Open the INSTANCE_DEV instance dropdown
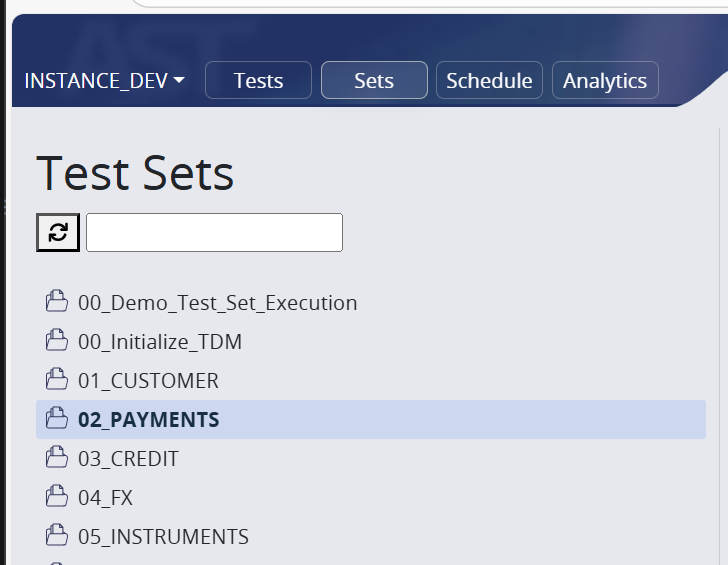The width and height of the screenshot is (728, 565). pyautogui.click(x=104, y=81)
